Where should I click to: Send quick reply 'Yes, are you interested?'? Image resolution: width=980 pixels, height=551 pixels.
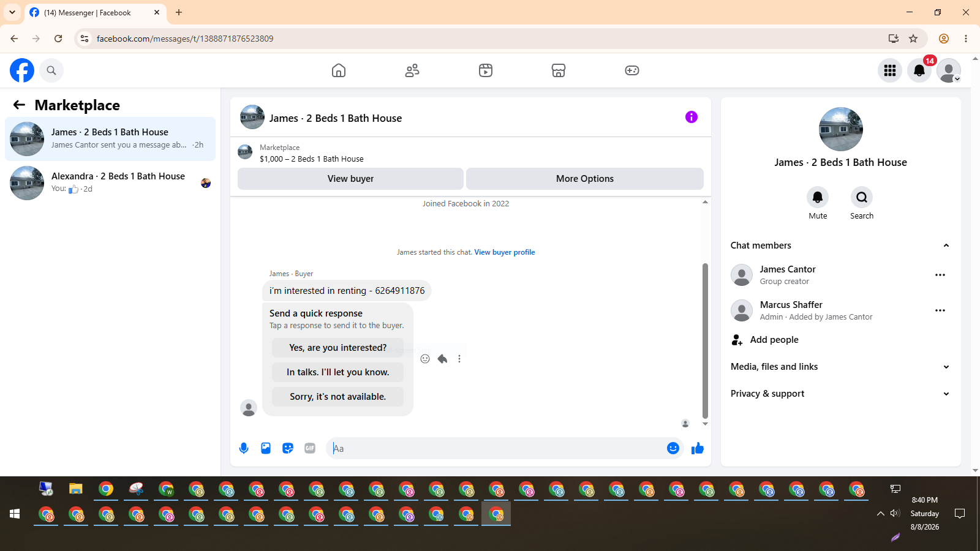(x=337, y=348)
